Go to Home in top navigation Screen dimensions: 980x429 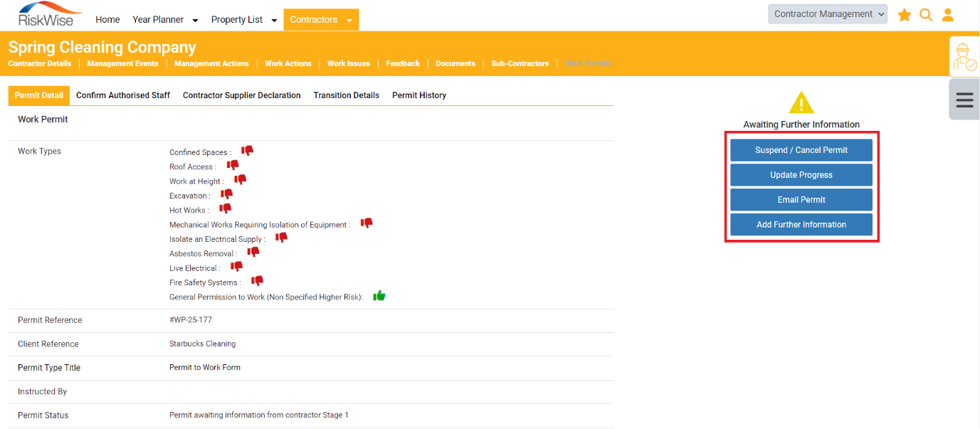coord(107,20)
